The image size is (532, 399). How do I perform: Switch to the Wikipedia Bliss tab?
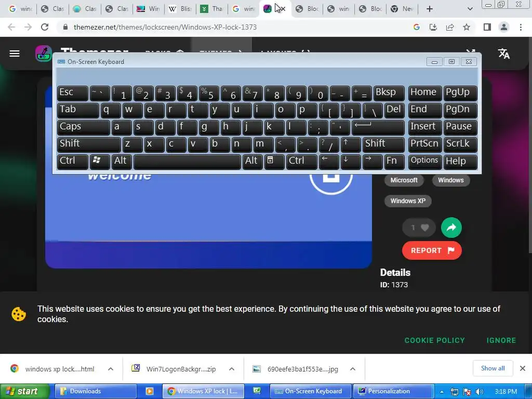[180, 9]
